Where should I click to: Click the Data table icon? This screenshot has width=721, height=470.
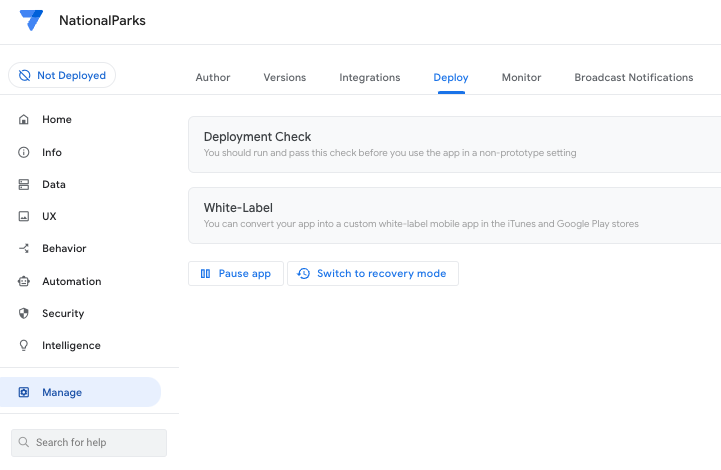(23, 184)
